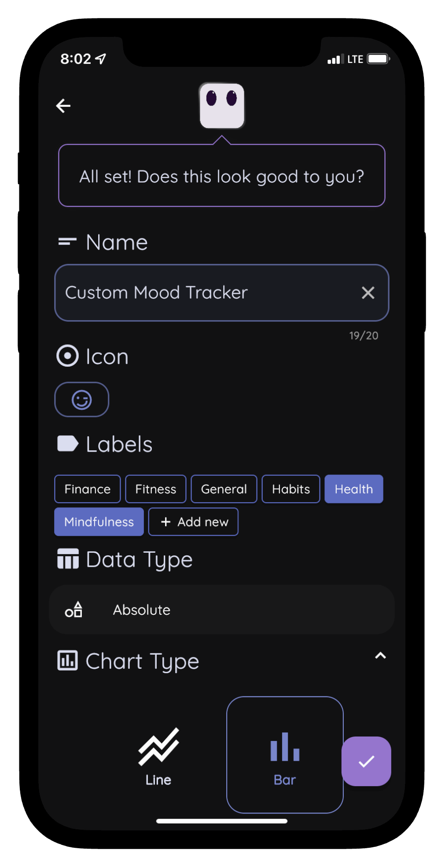Image resolution: width=445 pixels, height=868 pixels.
Task: Click the Icon section target icon
Action: click(x=67, y=356)
